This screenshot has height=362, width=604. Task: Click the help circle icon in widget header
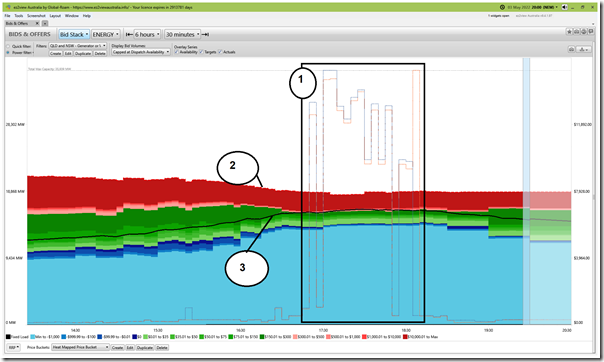[584, 32]
